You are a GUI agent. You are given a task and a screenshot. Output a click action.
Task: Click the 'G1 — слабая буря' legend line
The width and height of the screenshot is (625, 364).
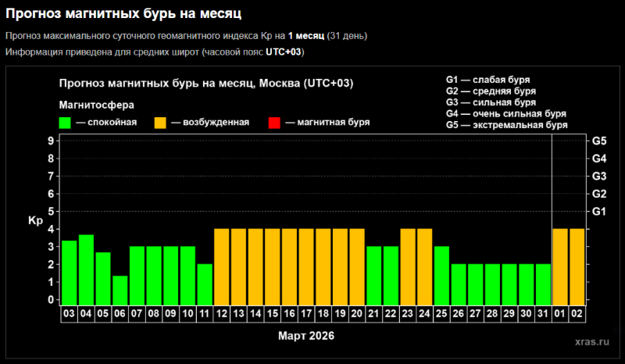point(487,80)
